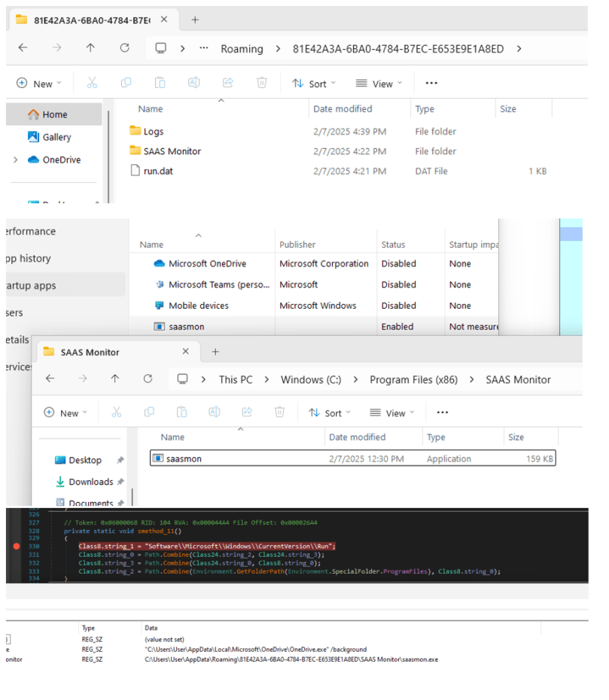
Task: Open the Sort dropdown in top Explorer window
Action: coord(314,84)
